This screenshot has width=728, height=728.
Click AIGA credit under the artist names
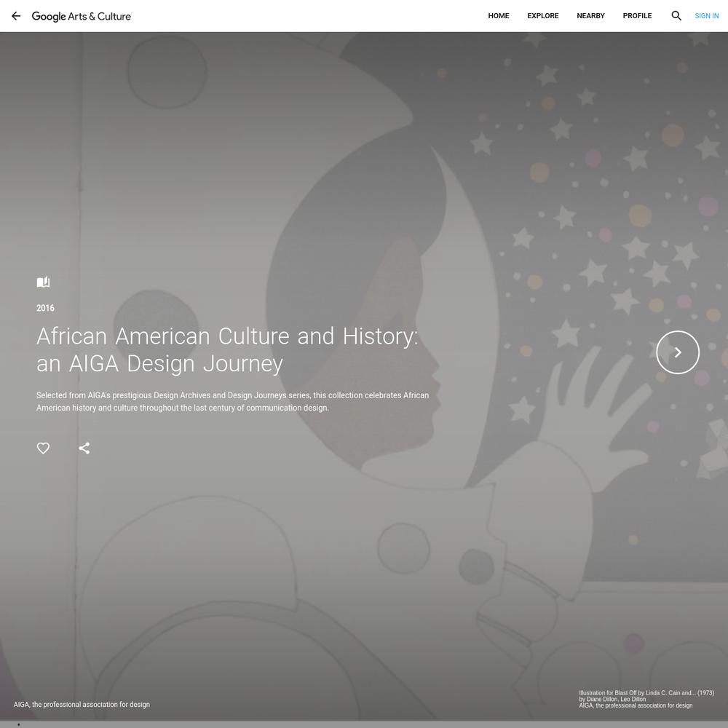point(636,705)
